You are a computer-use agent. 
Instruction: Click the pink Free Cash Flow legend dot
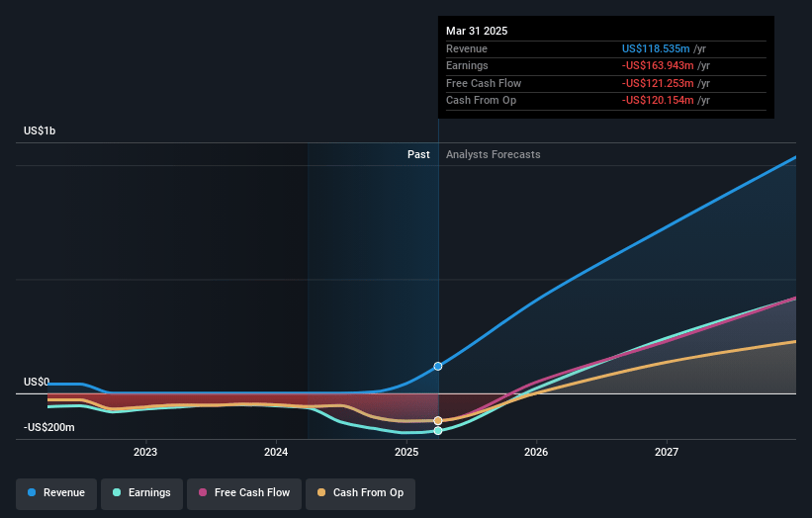click(203, 492)
